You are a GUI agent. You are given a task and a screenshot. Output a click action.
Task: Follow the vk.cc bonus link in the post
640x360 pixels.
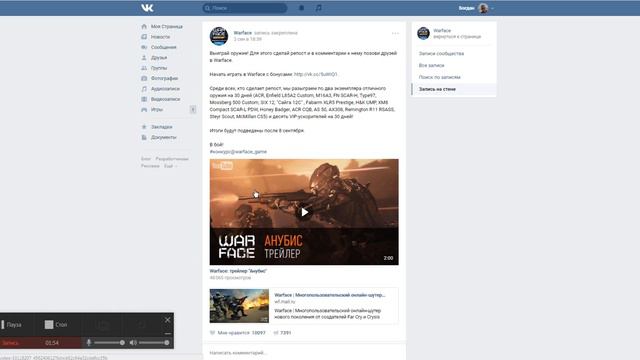tap(316, 74)
